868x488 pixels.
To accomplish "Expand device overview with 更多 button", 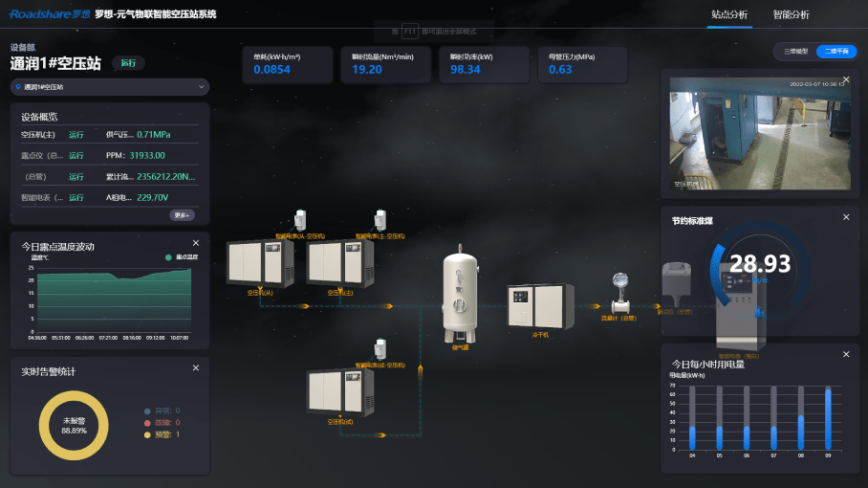I will pyautogui.click(x=183, y=215).
